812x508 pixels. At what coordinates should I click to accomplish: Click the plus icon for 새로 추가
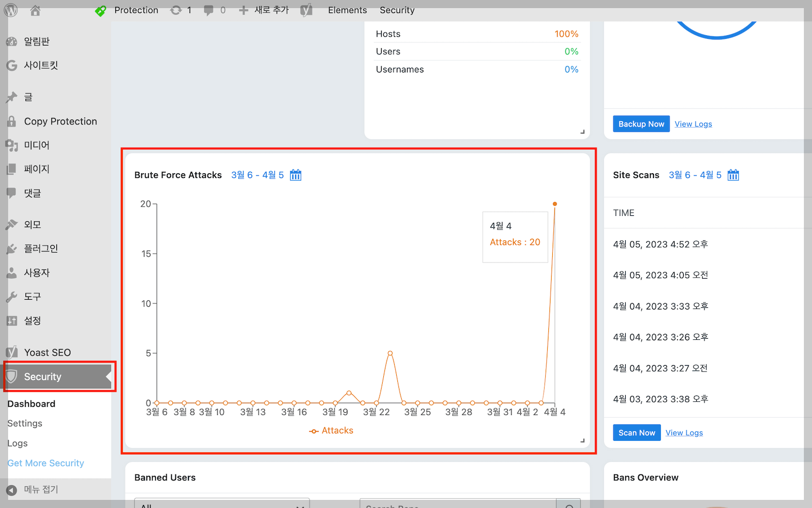click(x=244, y=10)
